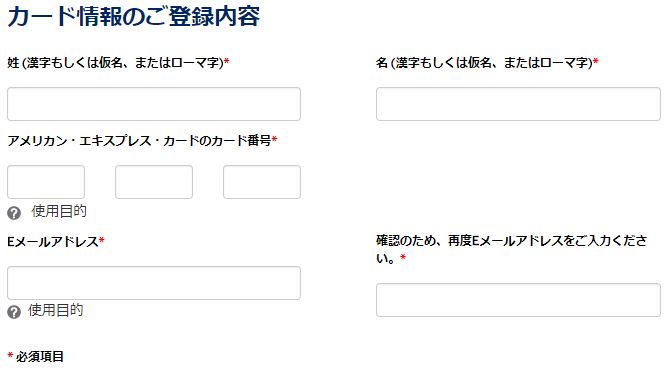Screen dimensions: 668x376
Task: Click the help icon below Eメールアドレス field
Action: click(14, 312)
